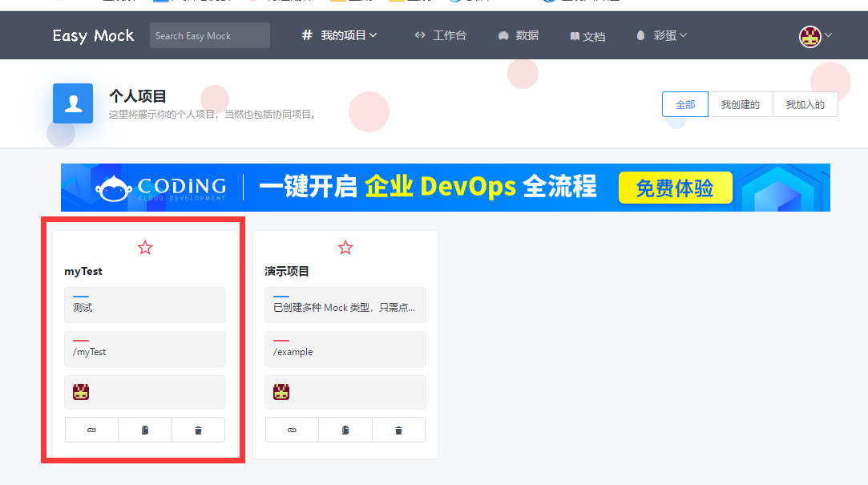Open the 文档 documentation menu item
This screenshot has height=485, width=868.
click(x=587, y=35)
